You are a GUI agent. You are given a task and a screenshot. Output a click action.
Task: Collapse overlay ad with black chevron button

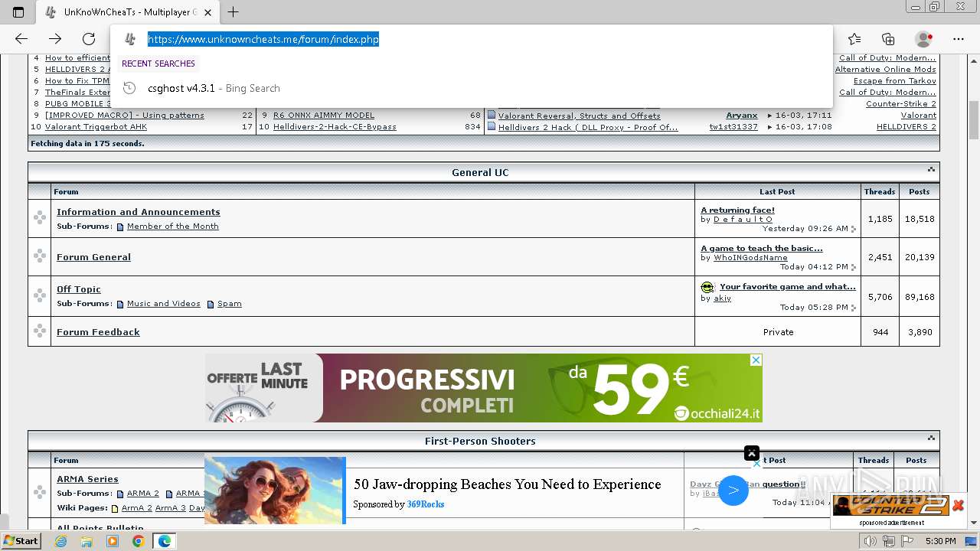[x=752, y=453]
